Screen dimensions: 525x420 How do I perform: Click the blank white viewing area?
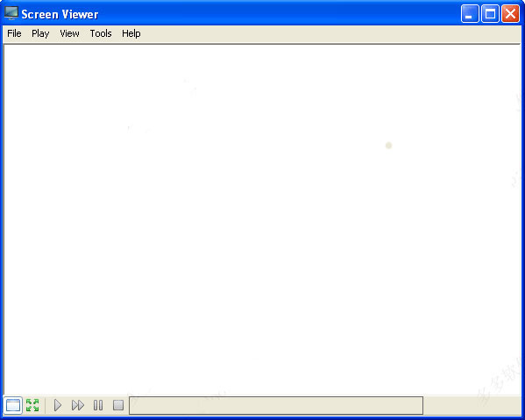point(262,219)
